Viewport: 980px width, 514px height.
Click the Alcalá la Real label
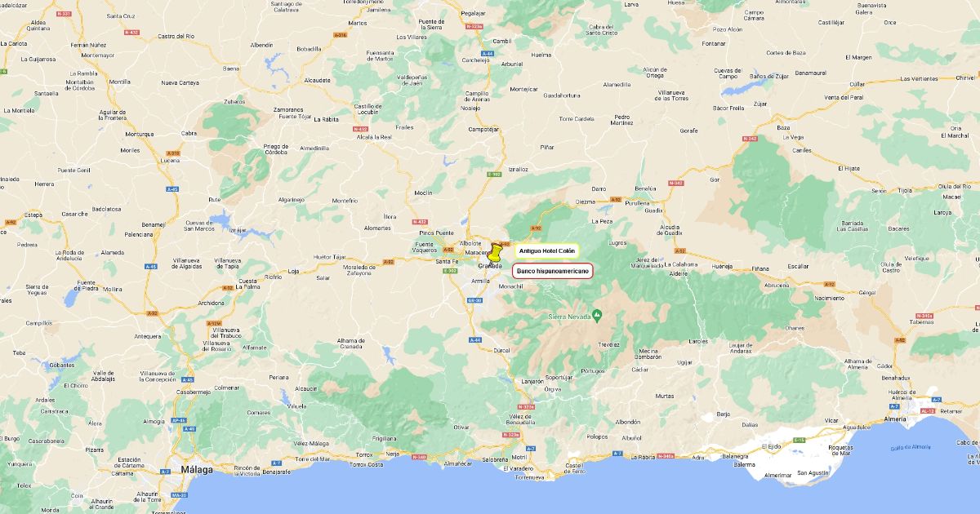(373, 137)
